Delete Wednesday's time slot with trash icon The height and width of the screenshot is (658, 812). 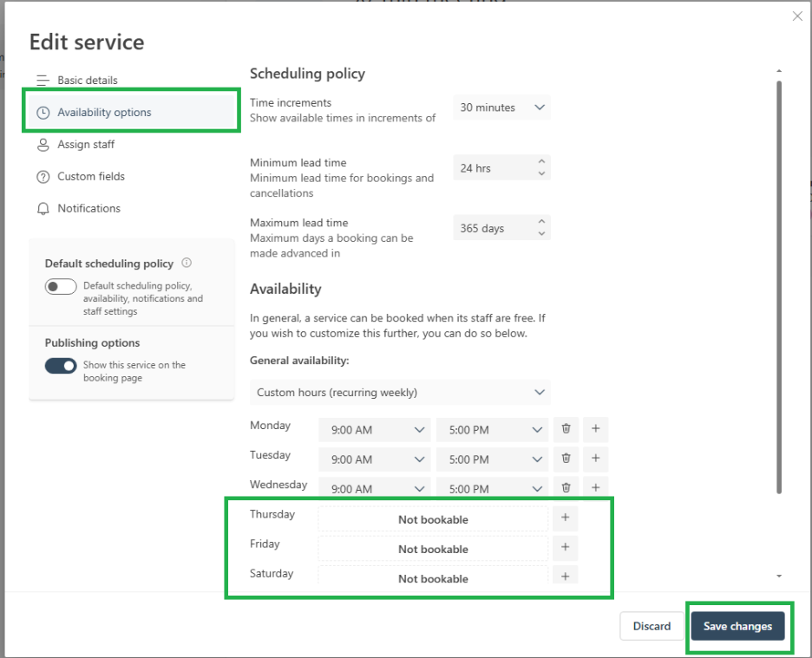point(566,487)
